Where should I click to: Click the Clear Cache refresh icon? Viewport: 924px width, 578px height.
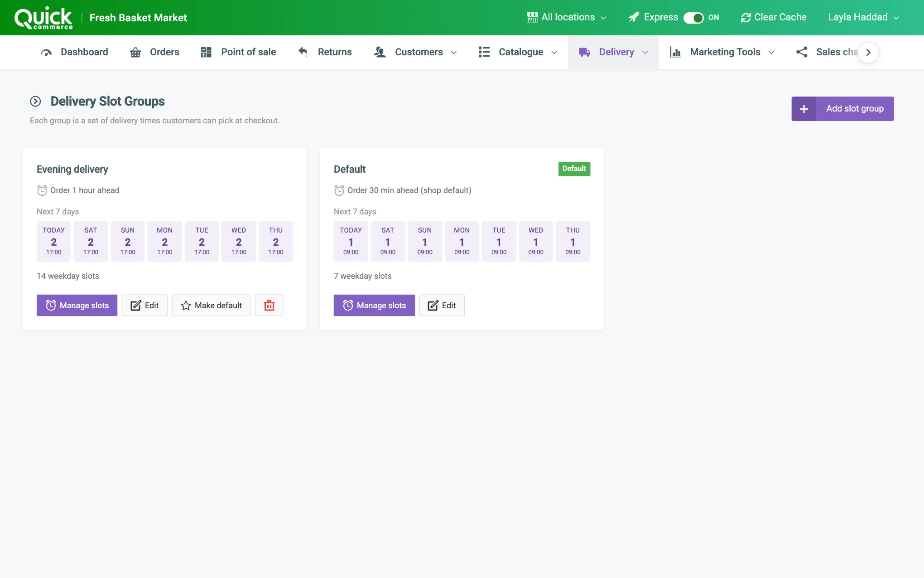pyautogui.click(x=746, y=18)
